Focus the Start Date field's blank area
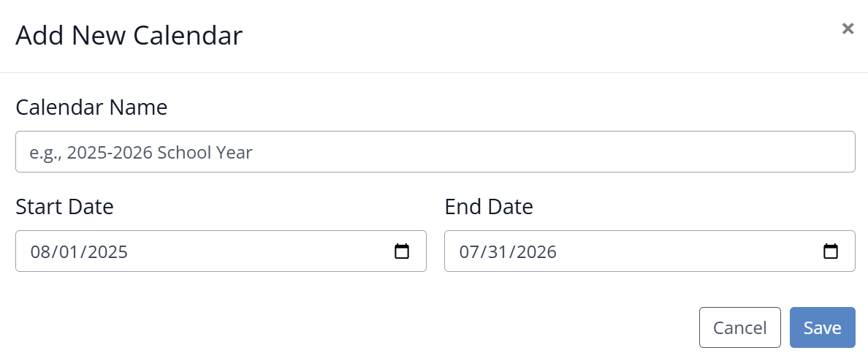Viewport: 868px width, 364px height. [x=260, y=251]
